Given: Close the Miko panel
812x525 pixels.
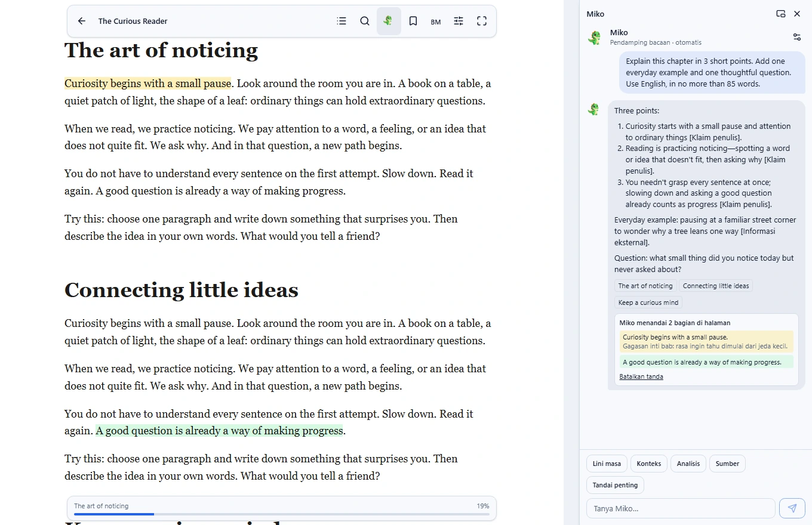Looking at the screenshot, I should point(797,14).
